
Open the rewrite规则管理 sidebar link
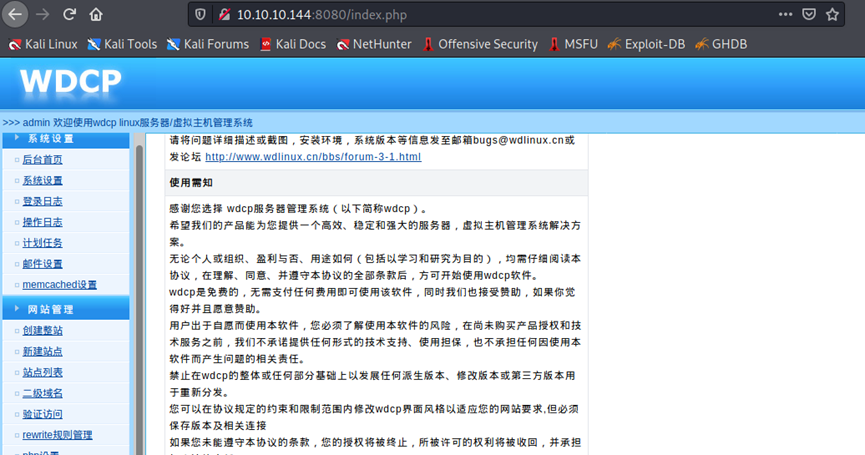coord(57,435)
